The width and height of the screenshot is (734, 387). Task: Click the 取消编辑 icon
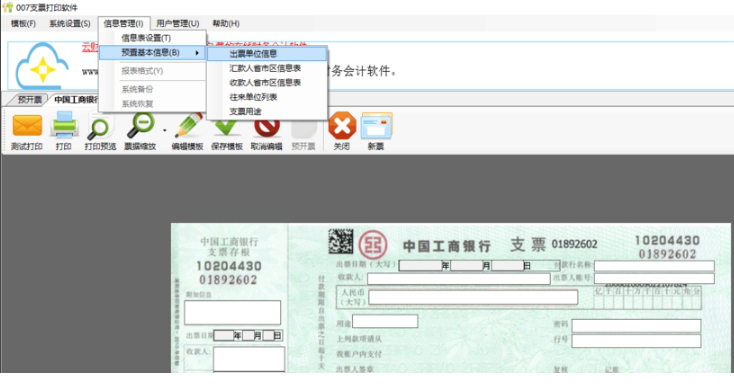pyautogui.click(x=266, y=126)
